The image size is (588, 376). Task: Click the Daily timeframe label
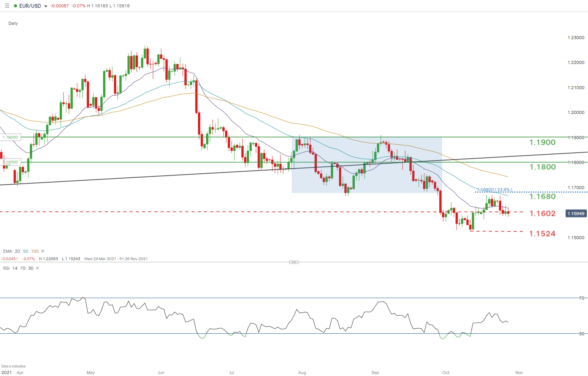13,23
